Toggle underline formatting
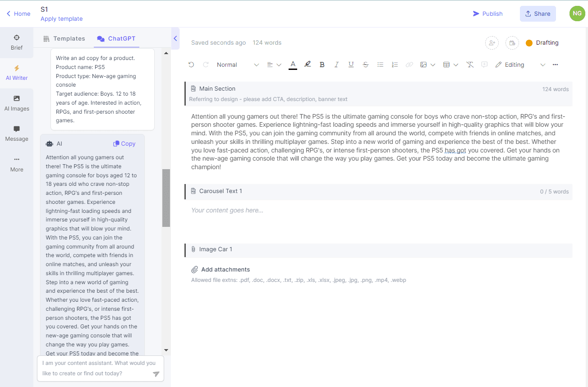The width and height of the screenshot is (588, 387). click(x=351, y=64)
